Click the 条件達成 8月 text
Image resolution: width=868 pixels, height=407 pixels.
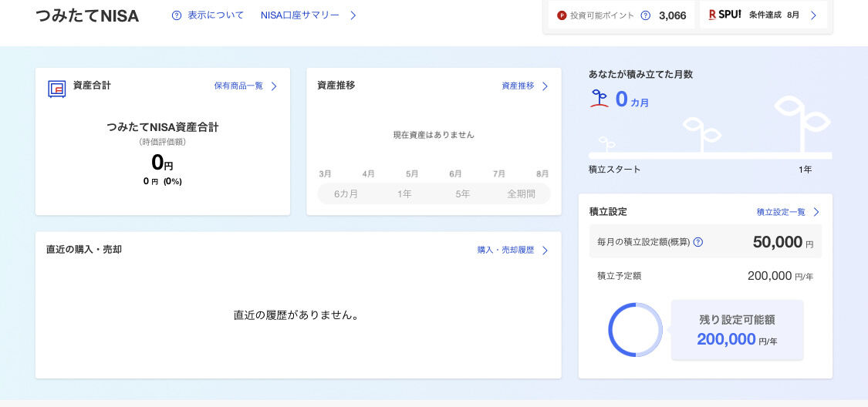click(x=775, y=15)
